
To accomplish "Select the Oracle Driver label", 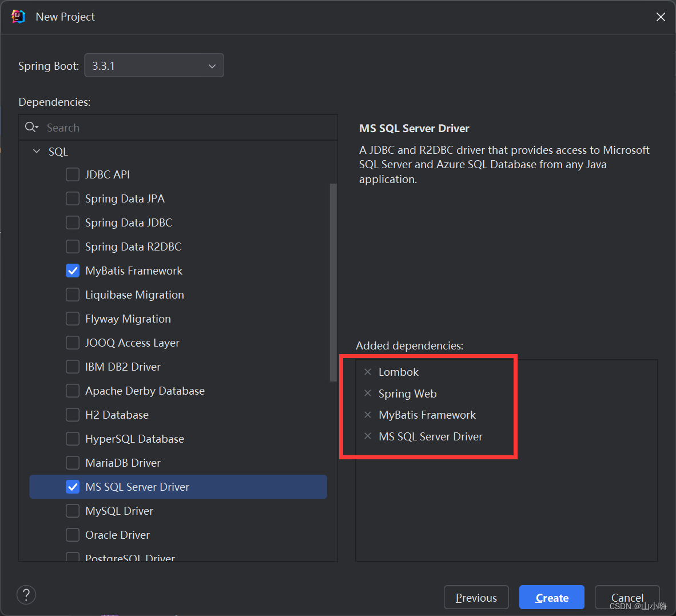I will tap(117, 535).
